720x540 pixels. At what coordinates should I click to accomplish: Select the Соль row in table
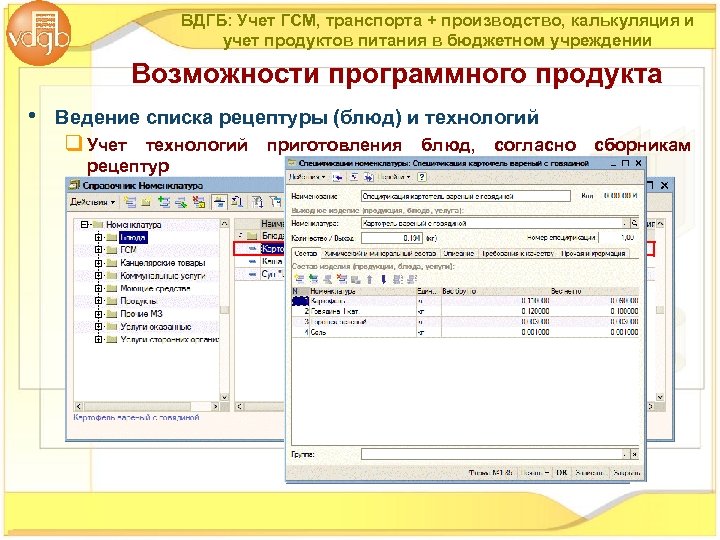465,332
